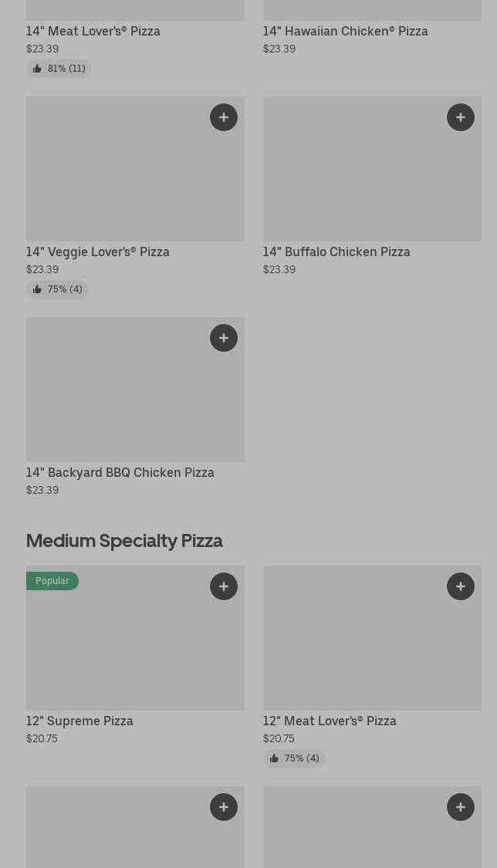The width and height of the screenshot is (497, 868).
Task: Click 12" Meat Lover's Pizza name
Action: tap(330, 721)
